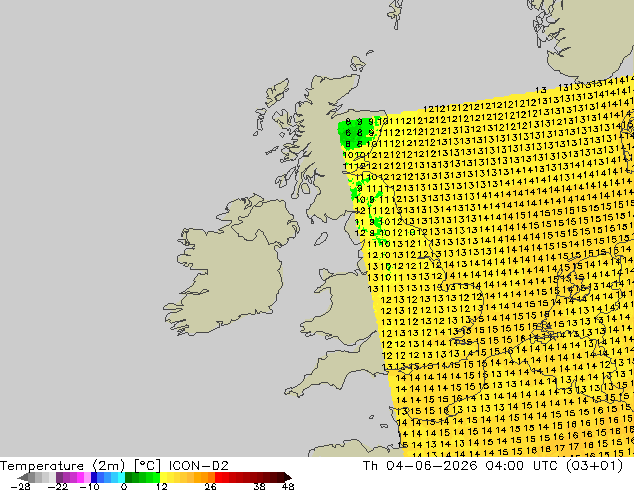Click the '48' legend scale value

point(288,486)
